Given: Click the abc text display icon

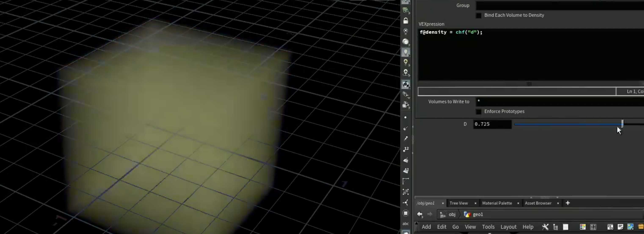Looking at the screenshot, I should coord(405,223).
